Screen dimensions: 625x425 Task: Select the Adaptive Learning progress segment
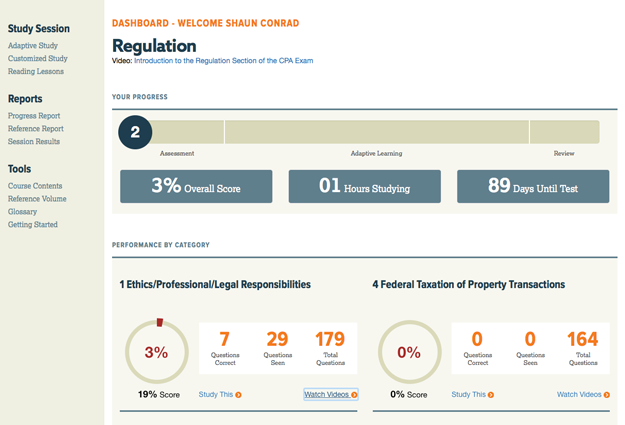coord(376,132)
